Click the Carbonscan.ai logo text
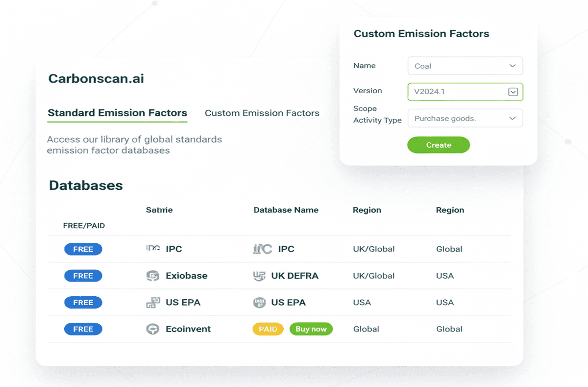This screenshot has width=588, height=387. click(x=96, y=78)
